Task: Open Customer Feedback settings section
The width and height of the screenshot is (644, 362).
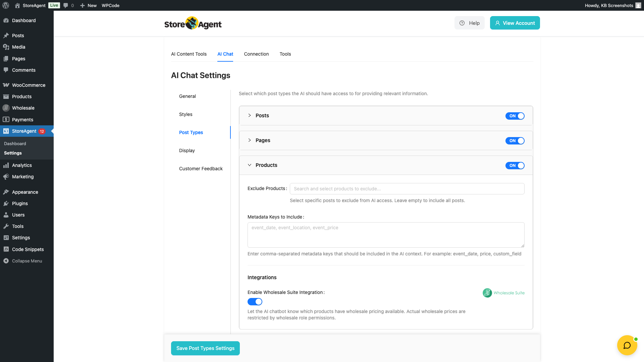Action: [x=201, y=169]
